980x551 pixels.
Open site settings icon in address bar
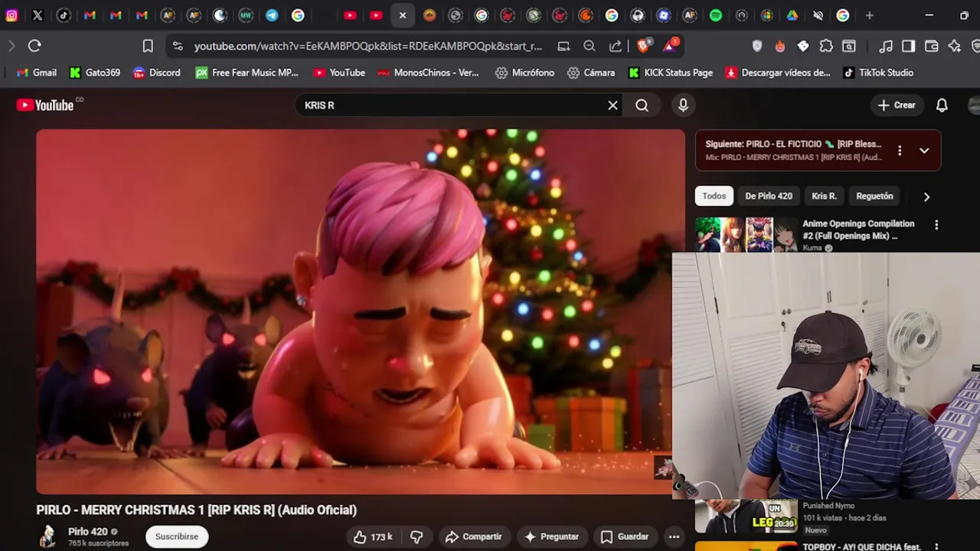(178, 46)
